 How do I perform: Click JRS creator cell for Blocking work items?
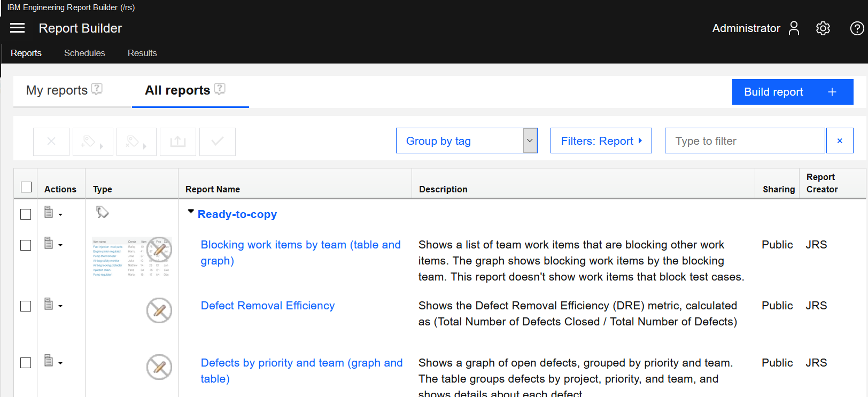816,245
